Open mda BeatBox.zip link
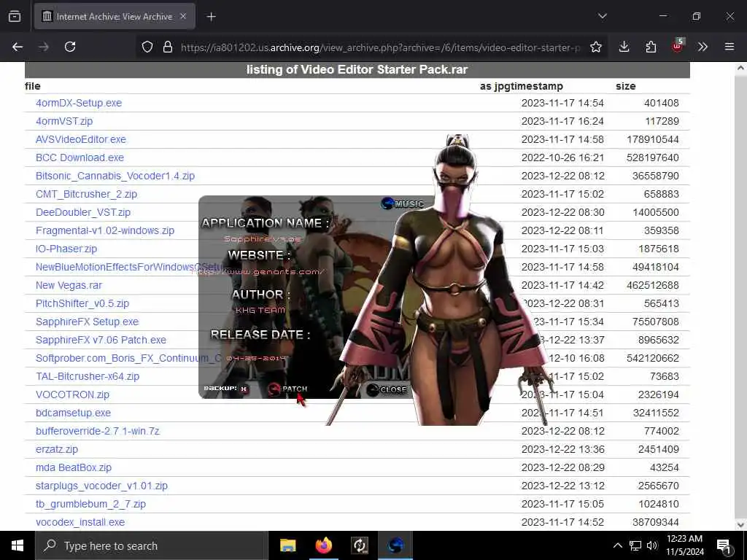 (74, 467)
